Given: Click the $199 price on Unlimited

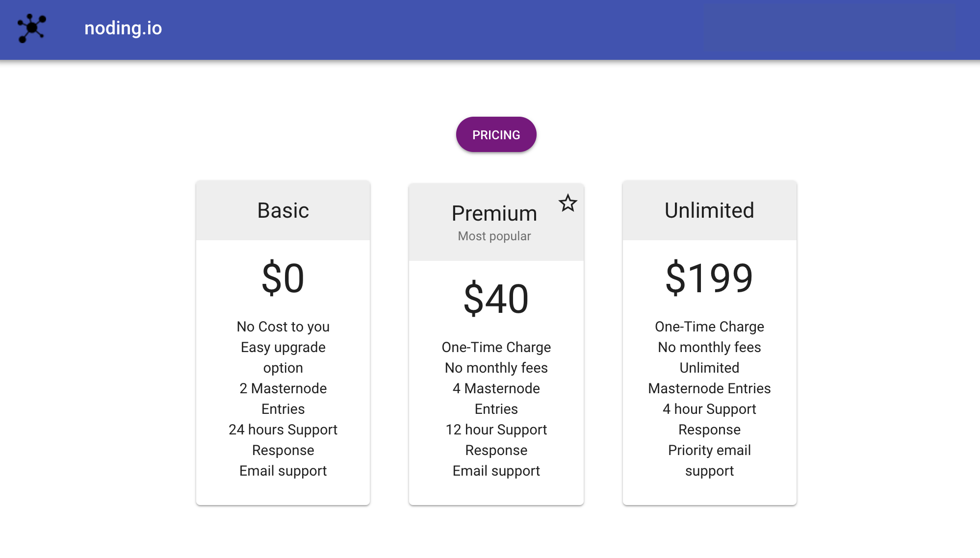Looking at the screenshot, I should tap(709, 278).
